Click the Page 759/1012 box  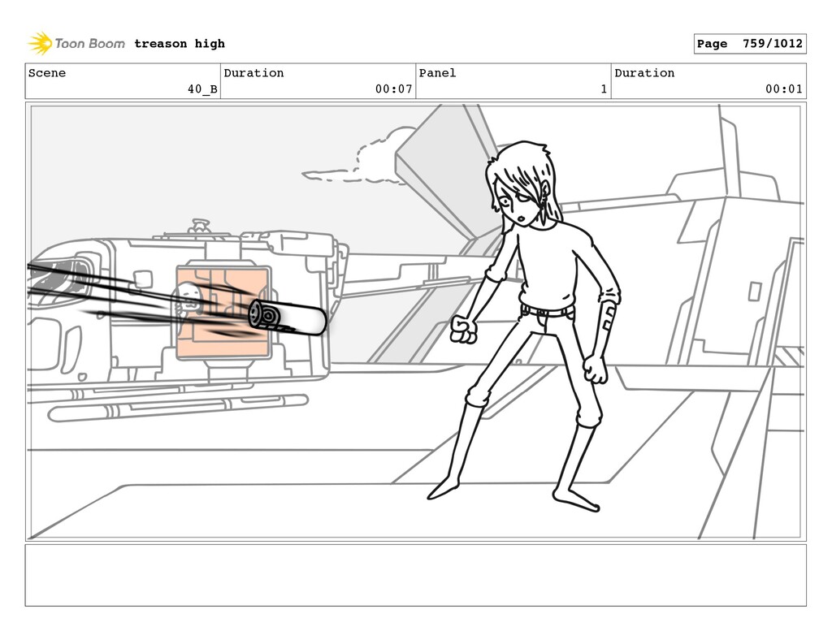click(x=750, y=44)
